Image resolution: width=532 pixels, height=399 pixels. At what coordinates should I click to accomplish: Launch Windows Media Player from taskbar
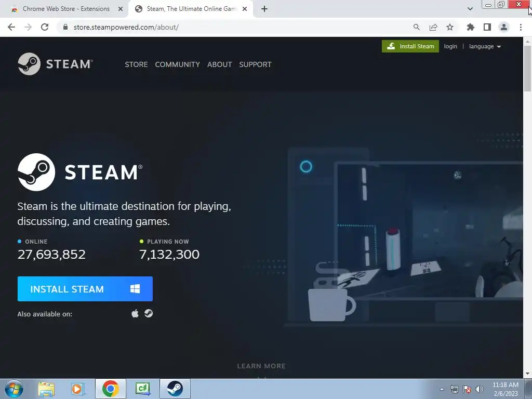click(78, 389)
